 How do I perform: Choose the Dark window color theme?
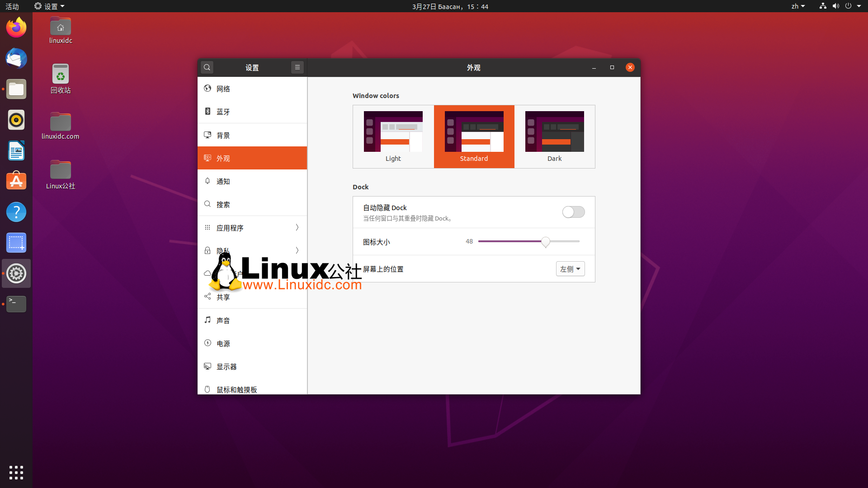(555, 136)
